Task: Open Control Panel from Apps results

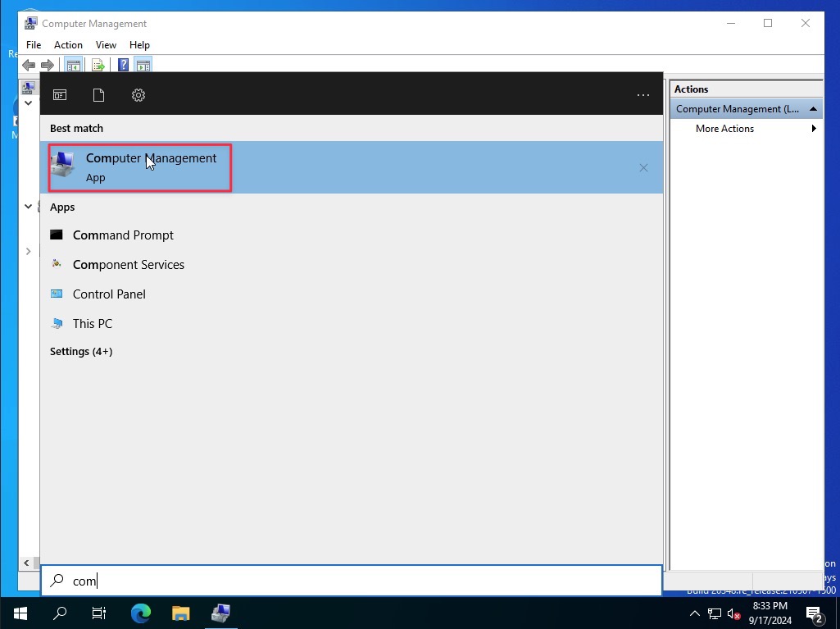Action: 109,294
